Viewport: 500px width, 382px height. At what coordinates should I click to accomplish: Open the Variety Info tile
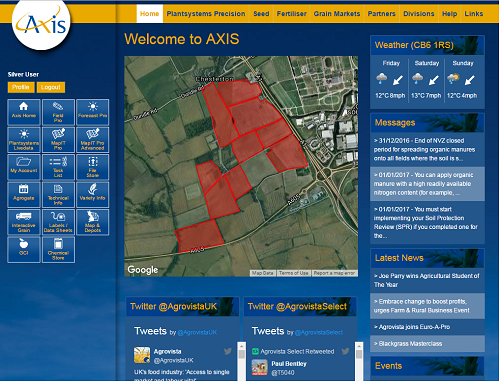coord(93,195)
